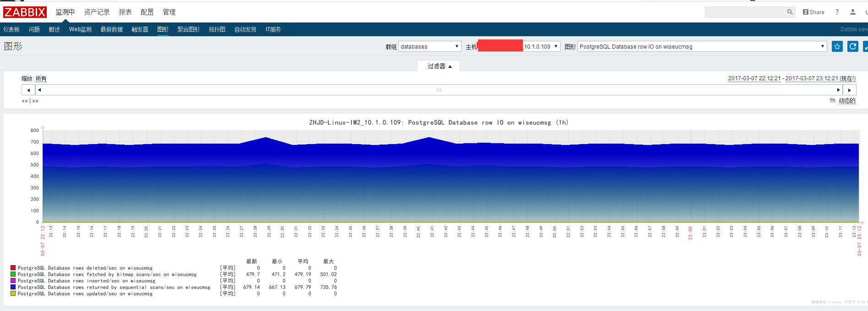Open the 管理 main menu
868x311 pixels.
[x=169, y=12]
